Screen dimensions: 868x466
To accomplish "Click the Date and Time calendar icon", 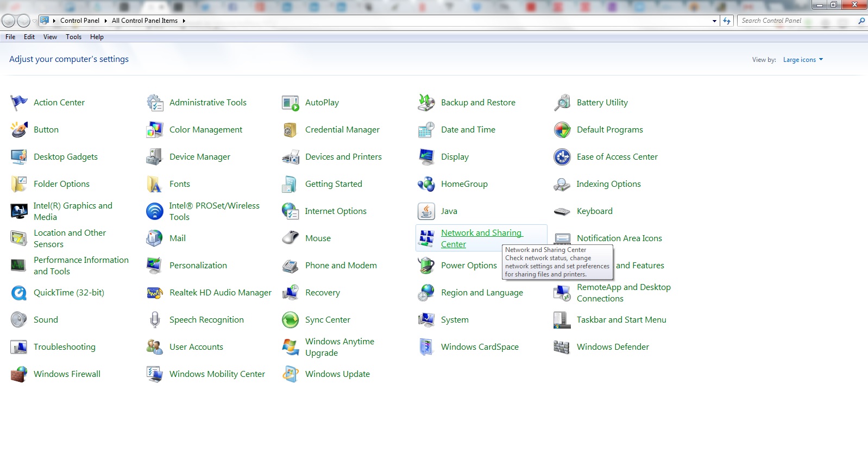I will (x=426, y=130).
